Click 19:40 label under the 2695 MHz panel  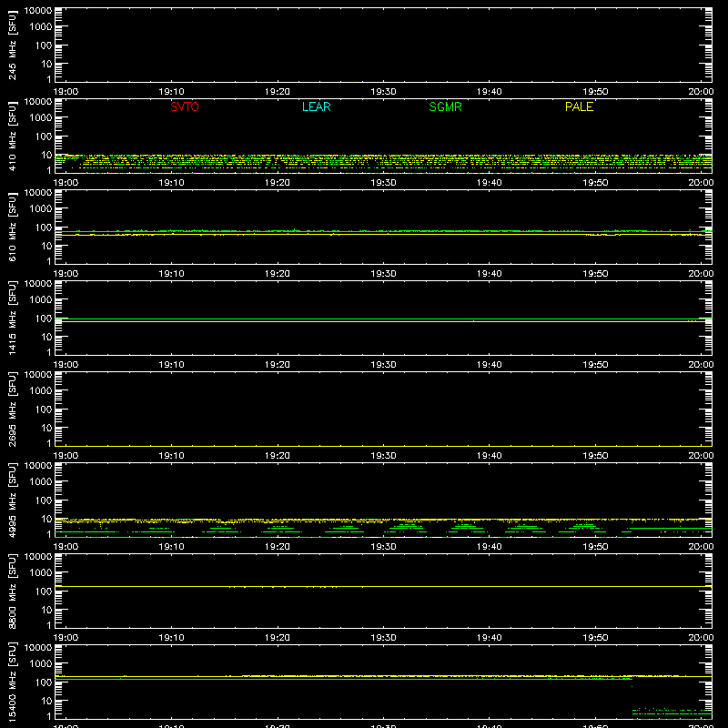point(490,456)
